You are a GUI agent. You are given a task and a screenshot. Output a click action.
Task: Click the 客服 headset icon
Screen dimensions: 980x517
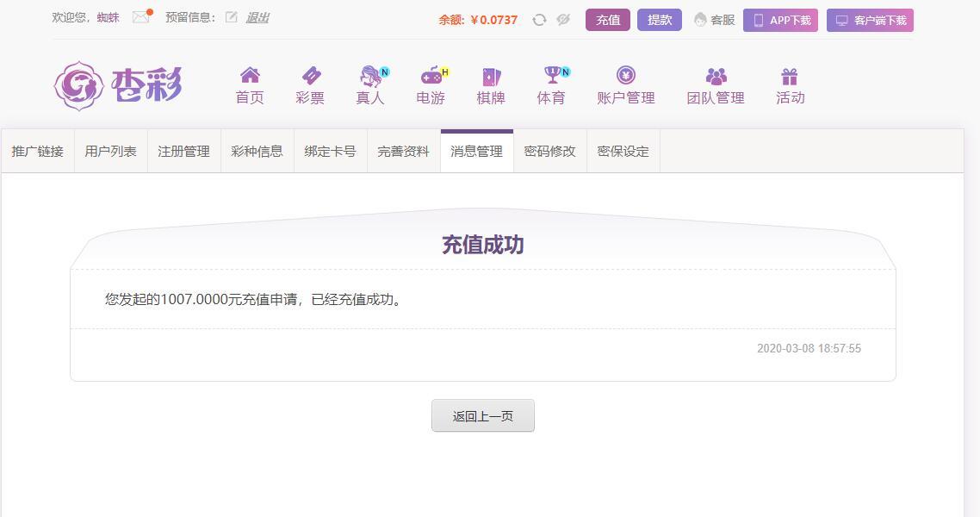click(x=701, y=20)
